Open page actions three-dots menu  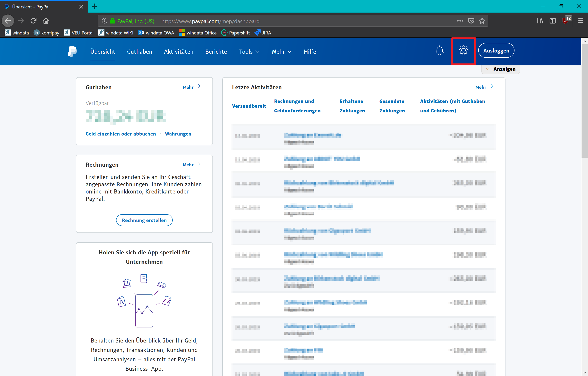(x=460, y=21)
